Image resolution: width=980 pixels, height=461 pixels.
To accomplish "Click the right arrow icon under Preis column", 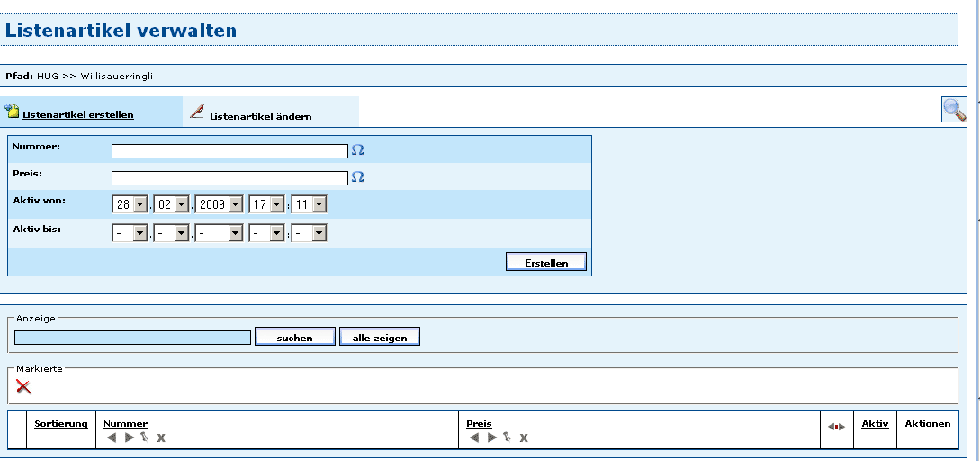I will [x=491, y=438].
